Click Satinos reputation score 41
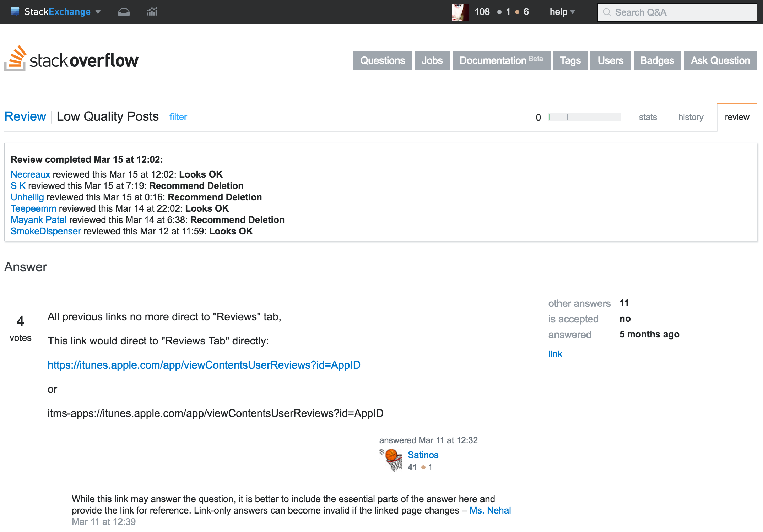 (x=412, y=467)
